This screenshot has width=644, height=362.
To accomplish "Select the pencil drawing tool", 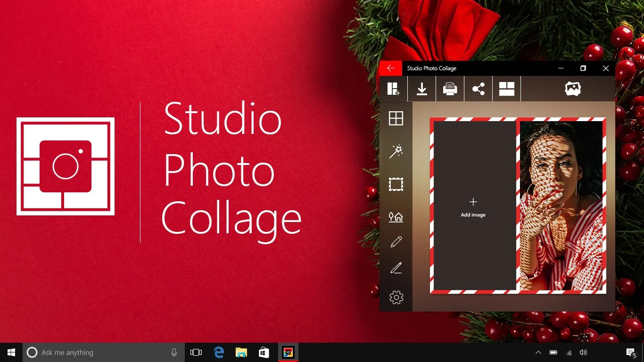I will (x=396, y=242).
